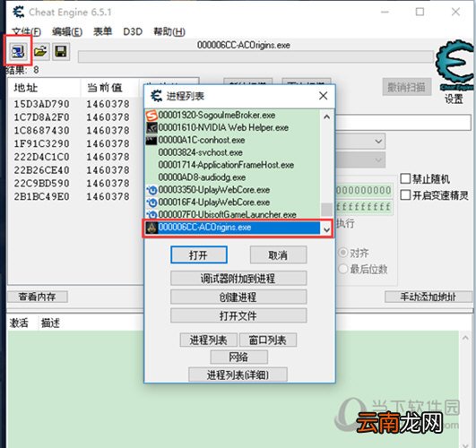Expand the scan type dropdown arrow
This screenshot has width=476, height=448.
(x=378, y=142)
